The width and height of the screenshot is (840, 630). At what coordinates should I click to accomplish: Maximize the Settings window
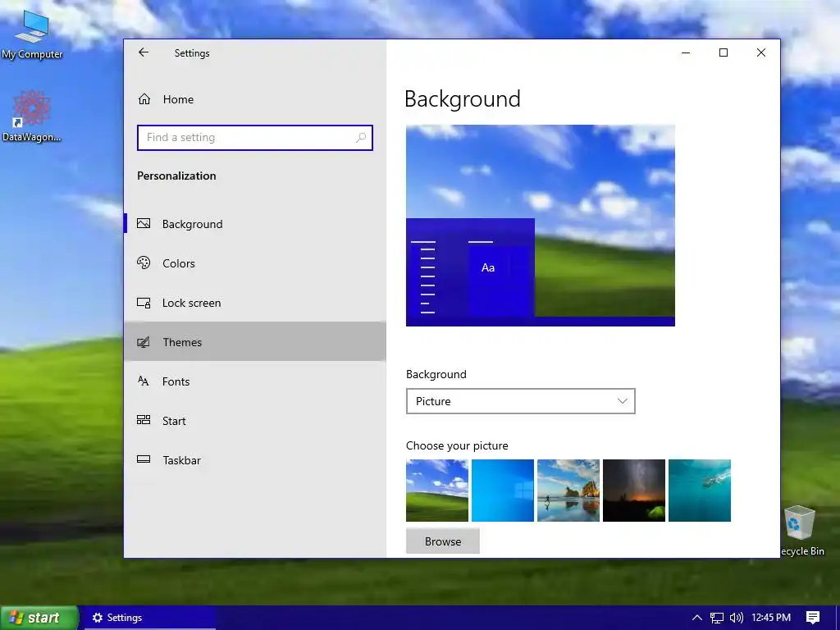point(724,52)
